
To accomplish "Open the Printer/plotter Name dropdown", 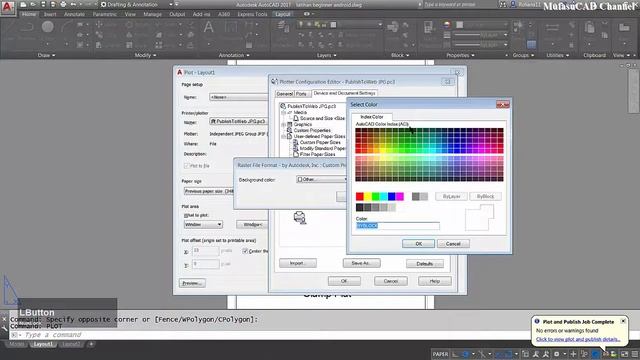I will click(x=238, y=121).
